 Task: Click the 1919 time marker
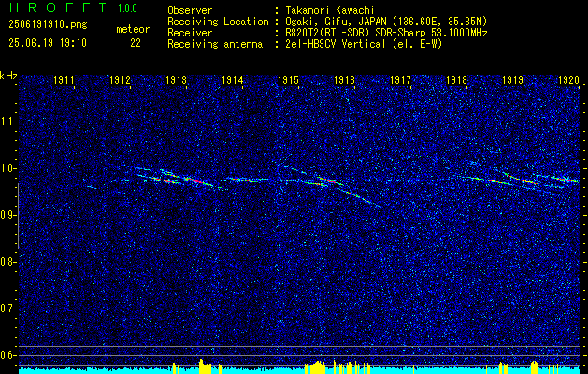point(512,80)
